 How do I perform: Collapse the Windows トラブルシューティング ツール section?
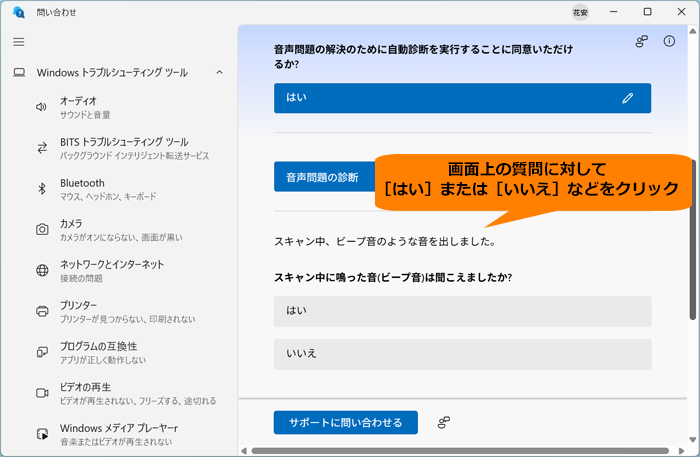click(x=219, y=72)
